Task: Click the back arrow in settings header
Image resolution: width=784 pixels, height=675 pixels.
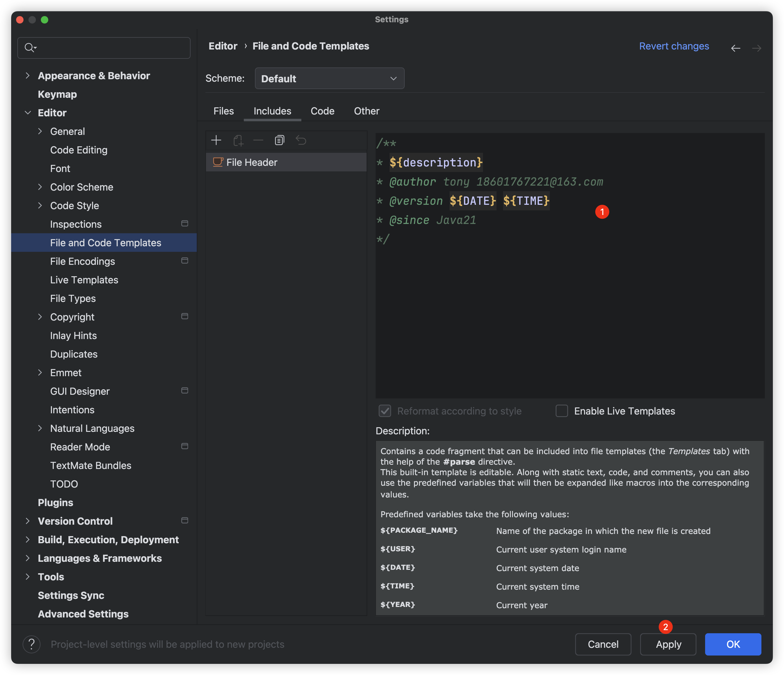Action: (x=735, y=48)
